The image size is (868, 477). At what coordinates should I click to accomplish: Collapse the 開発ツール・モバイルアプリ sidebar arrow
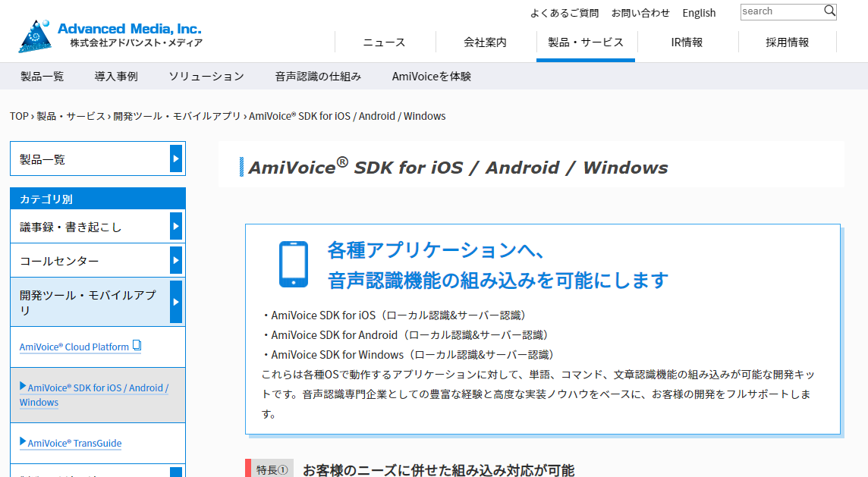176,302
